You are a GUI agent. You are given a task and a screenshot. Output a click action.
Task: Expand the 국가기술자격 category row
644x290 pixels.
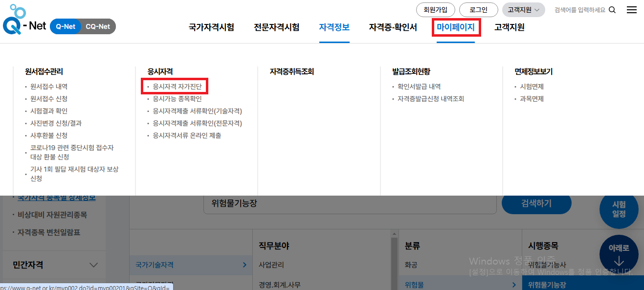pyautogui.click(x=190, y=264)
